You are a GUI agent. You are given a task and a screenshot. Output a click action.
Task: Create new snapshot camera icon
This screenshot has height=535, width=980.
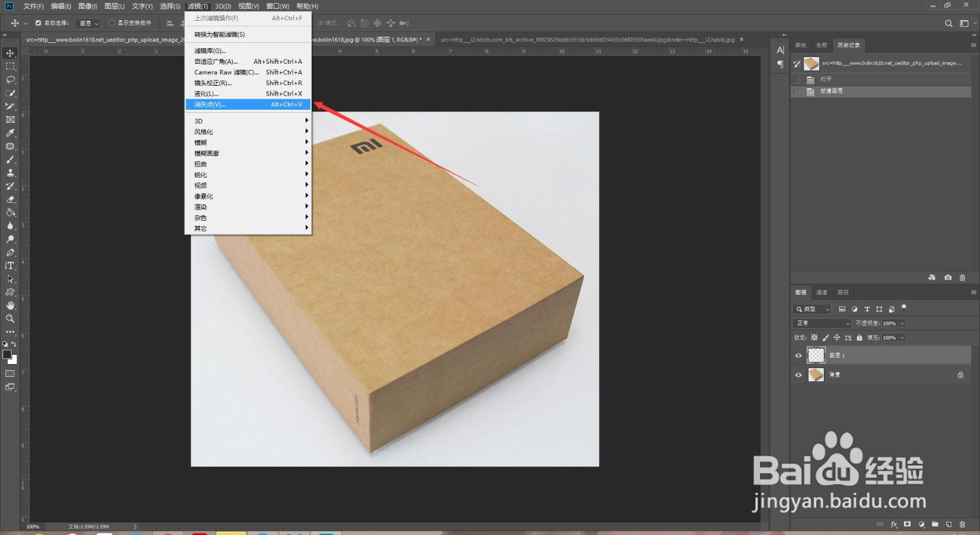coord(948,278)
